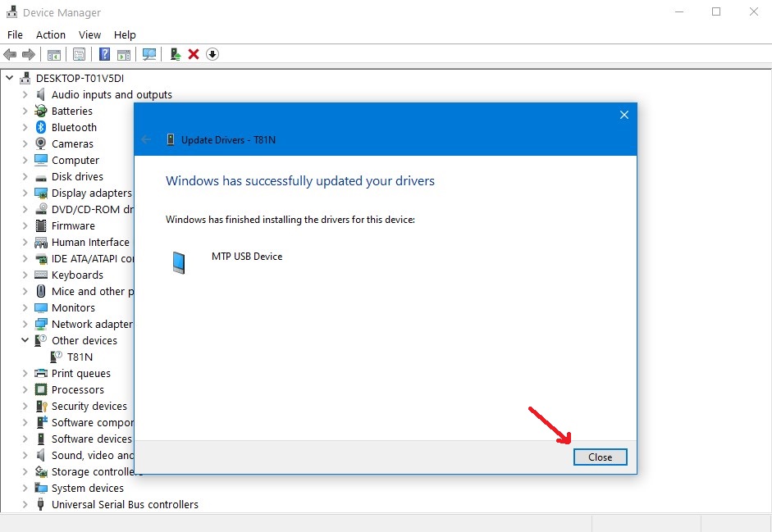This screenshot has height=532, width=772.
Task: Expand Audio inputs and outputs
Action: click(x=25, y=94)
